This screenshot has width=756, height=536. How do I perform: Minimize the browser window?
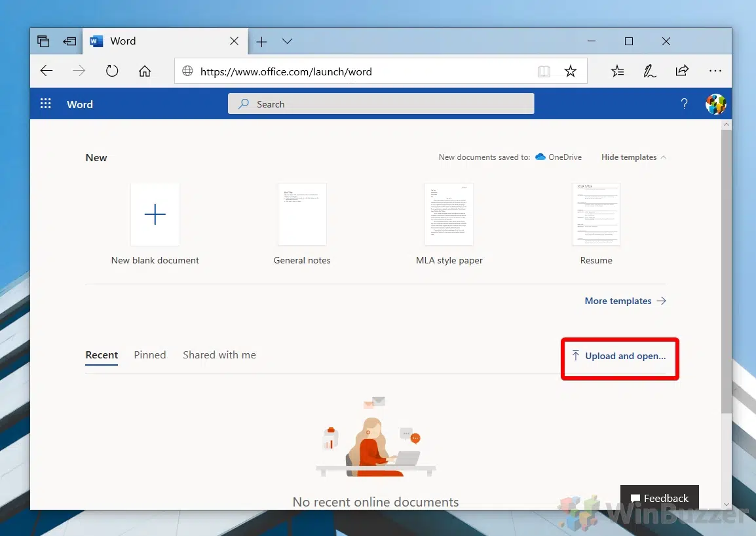tap(592, 41)
